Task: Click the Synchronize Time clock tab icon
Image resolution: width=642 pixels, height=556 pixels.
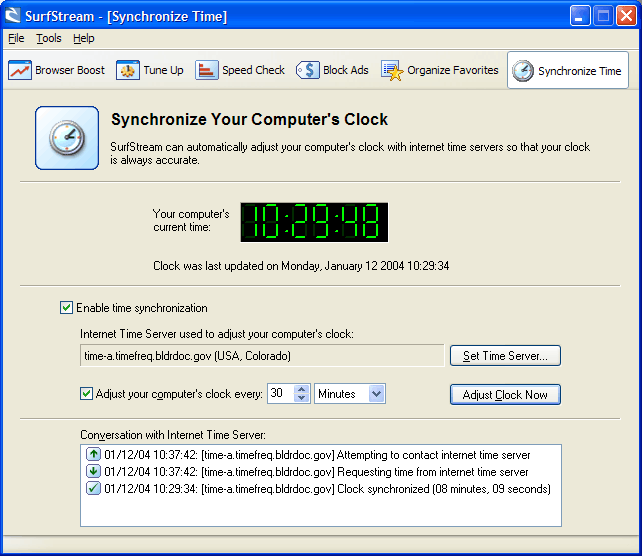Action: 523,71
